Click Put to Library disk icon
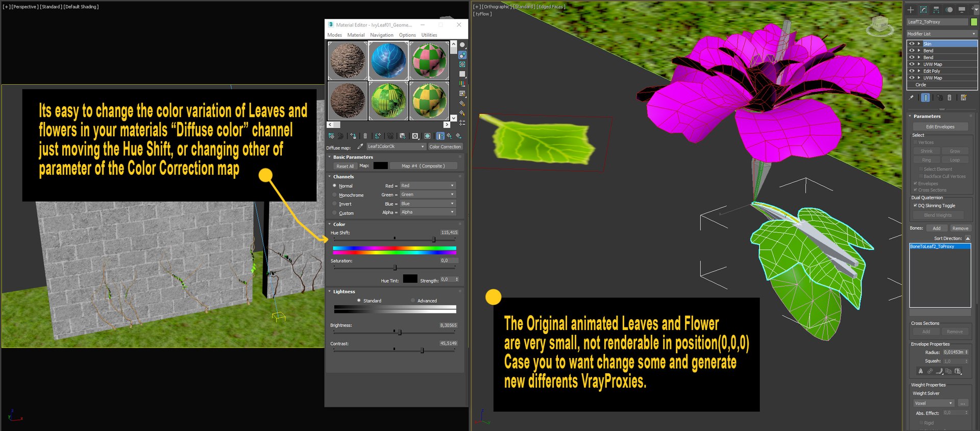 point(402,136)
